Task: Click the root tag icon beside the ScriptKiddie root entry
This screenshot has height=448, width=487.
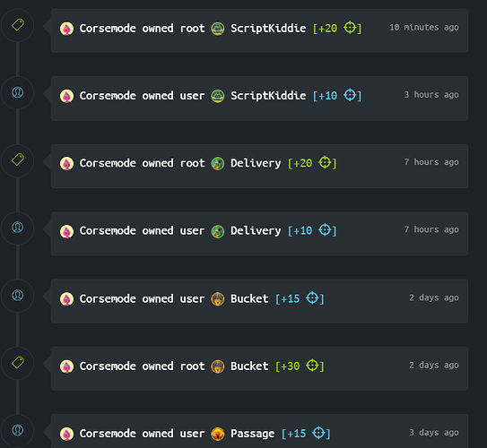Action: tap(18, 25)
